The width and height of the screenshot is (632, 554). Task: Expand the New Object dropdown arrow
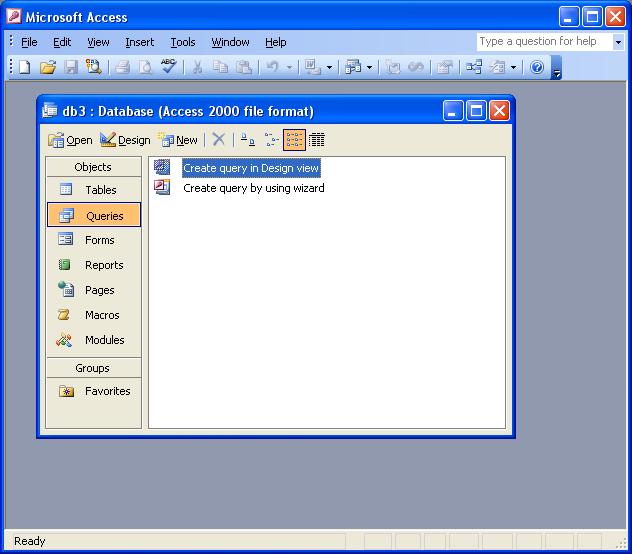click(514, 67)
